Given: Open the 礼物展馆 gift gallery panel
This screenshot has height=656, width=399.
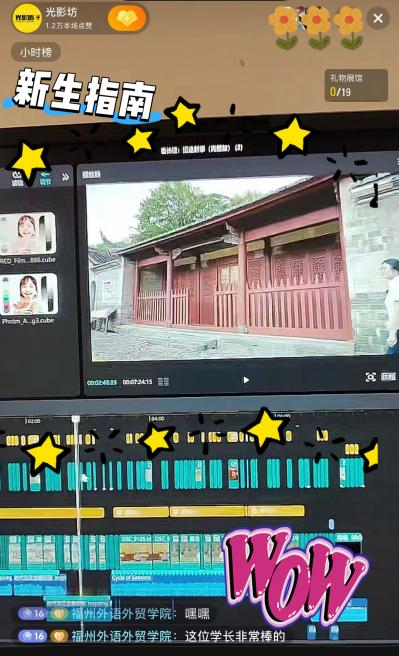Looking at the screenshot, I should click(x=356, y=85).
